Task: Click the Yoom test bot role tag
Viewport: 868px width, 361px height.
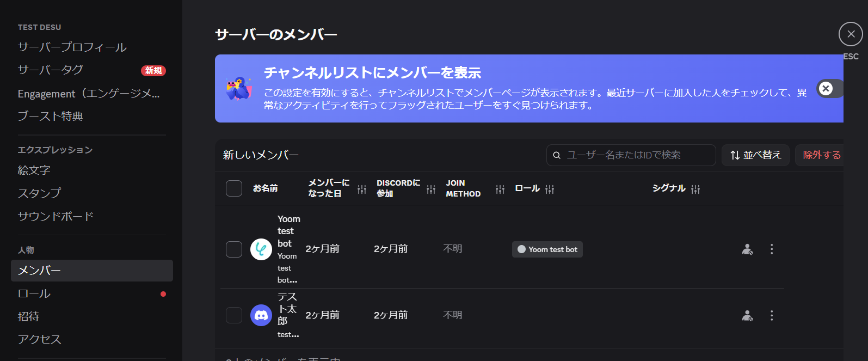Action: pos(547,249)
